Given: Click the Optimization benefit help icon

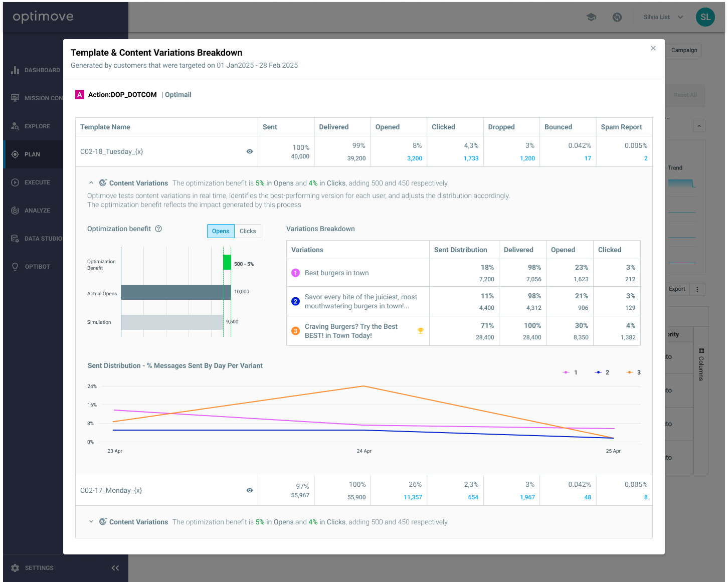Looking at the screenshot, I should pyautogui.click(x=158, y=229).
